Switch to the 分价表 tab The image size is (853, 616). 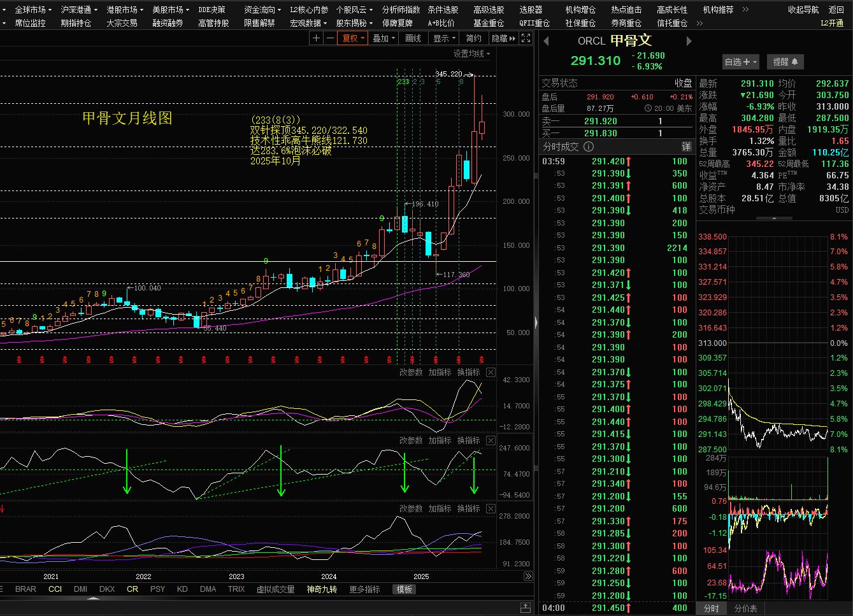click(745, 608)
